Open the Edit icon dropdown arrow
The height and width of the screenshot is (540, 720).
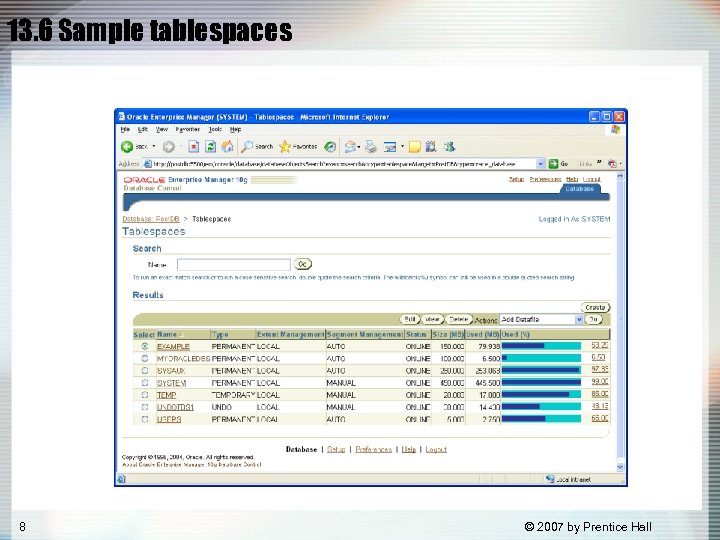click(x=402, y=146)
